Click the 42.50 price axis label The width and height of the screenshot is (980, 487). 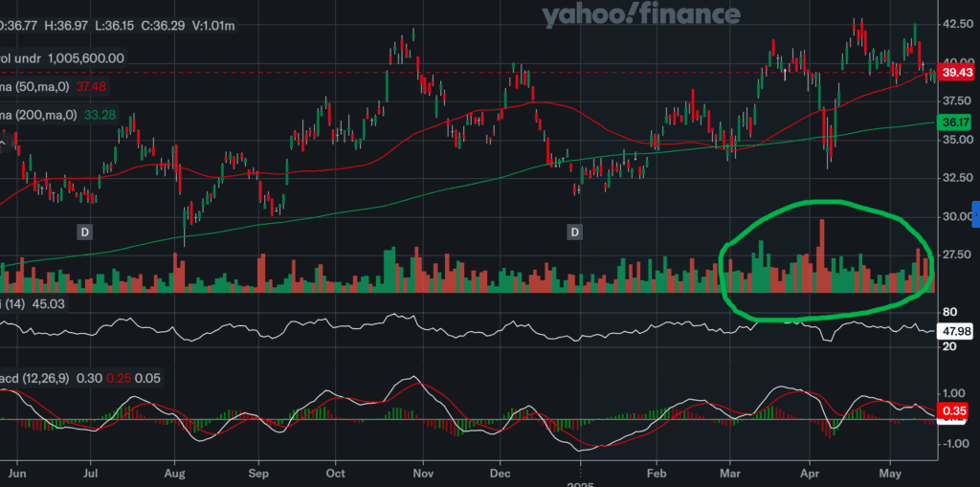(x=957, y=24)
